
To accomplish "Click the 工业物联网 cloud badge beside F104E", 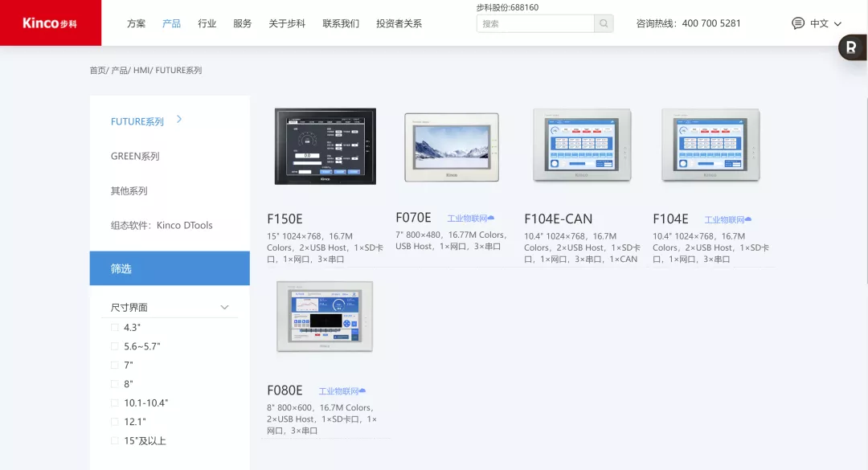I will point(727,220).
